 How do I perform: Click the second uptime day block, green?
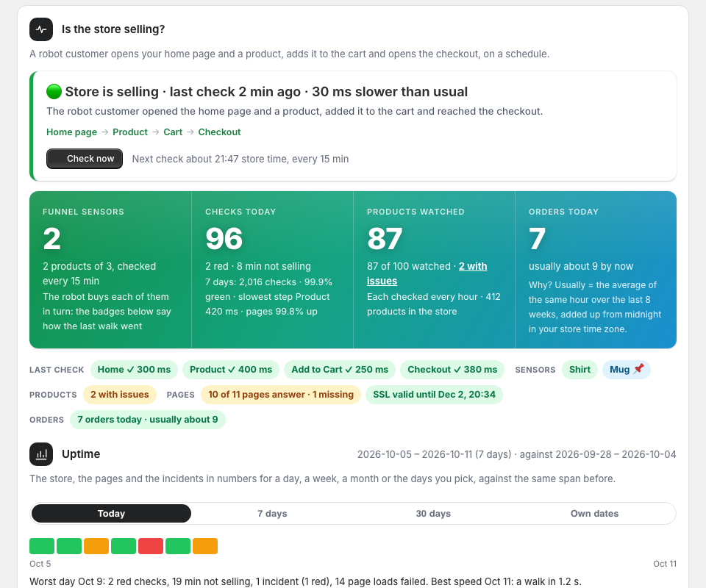69,546
